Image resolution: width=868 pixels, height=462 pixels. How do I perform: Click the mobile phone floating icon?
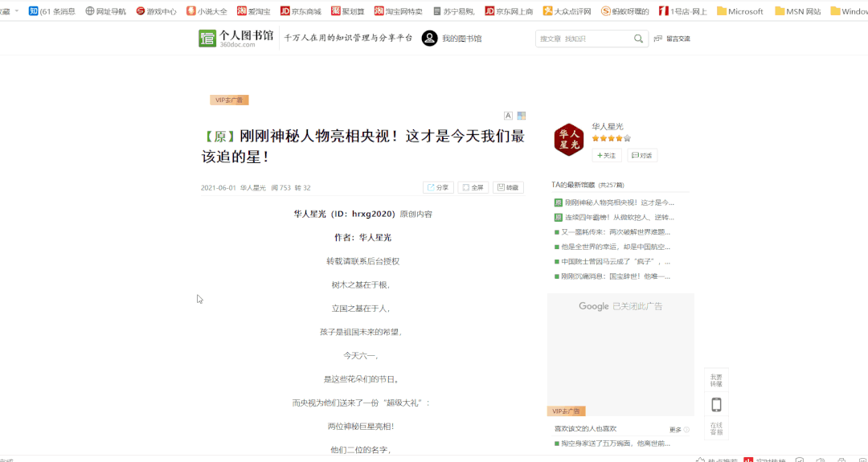point(716,404)
